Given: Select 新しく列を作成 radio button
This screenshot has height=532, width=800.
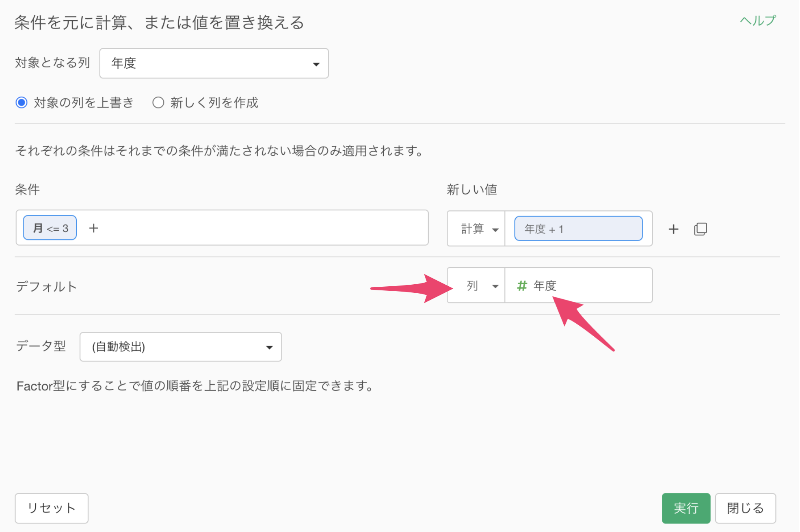Looking at the screenshot, I should pyautogui.click(x=158, y=102).
